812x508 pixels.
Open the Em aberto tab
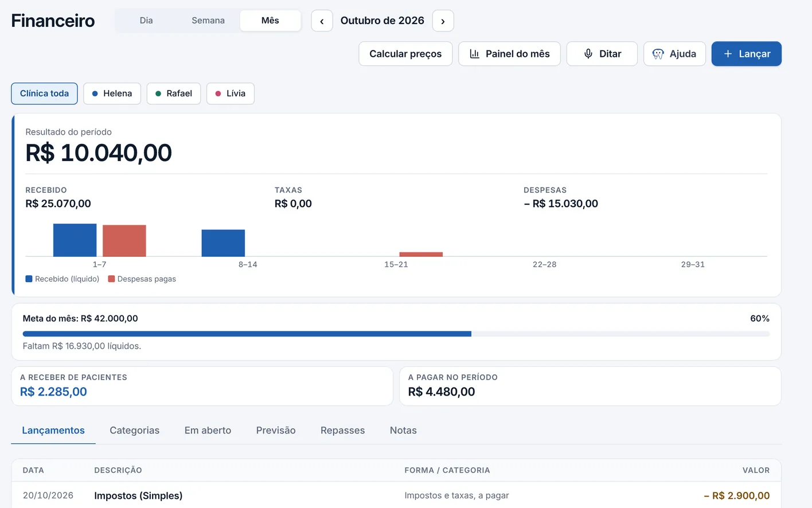(x=208, y=431)
